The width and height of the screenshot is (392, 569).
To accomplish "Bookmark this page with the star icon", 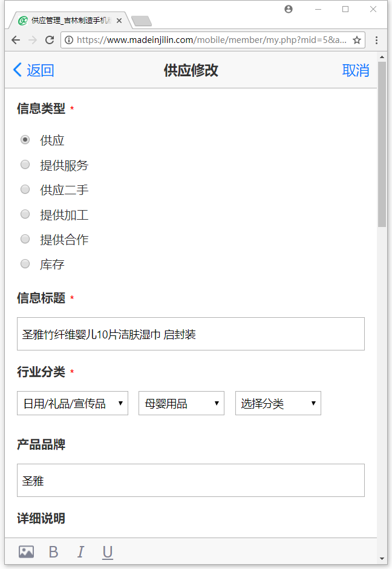I will [x=357, y=40].
